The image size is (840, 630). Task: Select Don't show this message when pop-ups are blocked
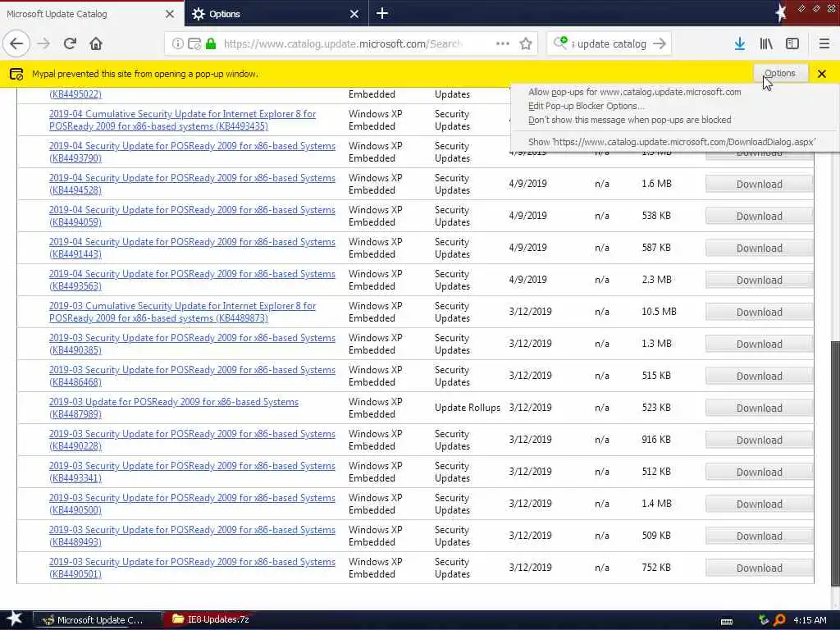point(629,120)
